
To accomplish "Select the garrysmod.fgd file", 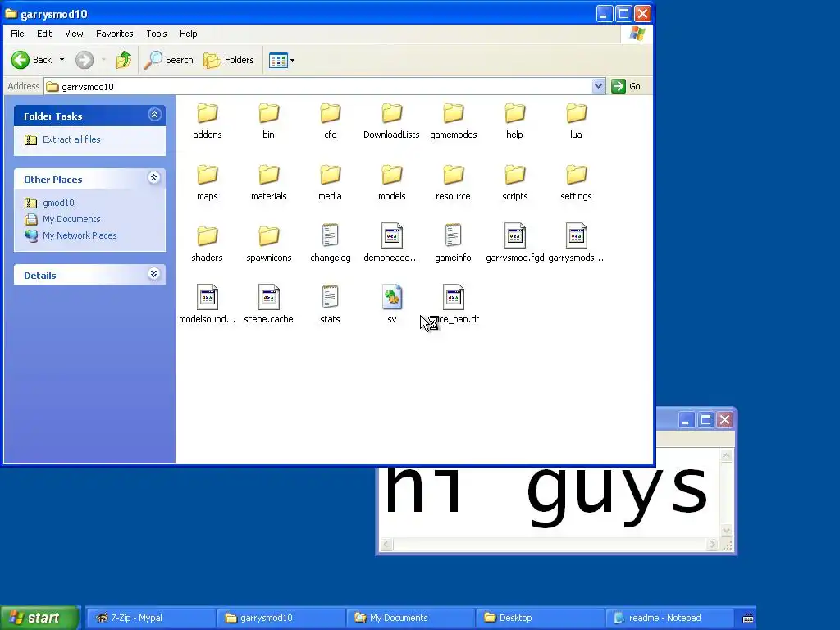I will 514,244.
